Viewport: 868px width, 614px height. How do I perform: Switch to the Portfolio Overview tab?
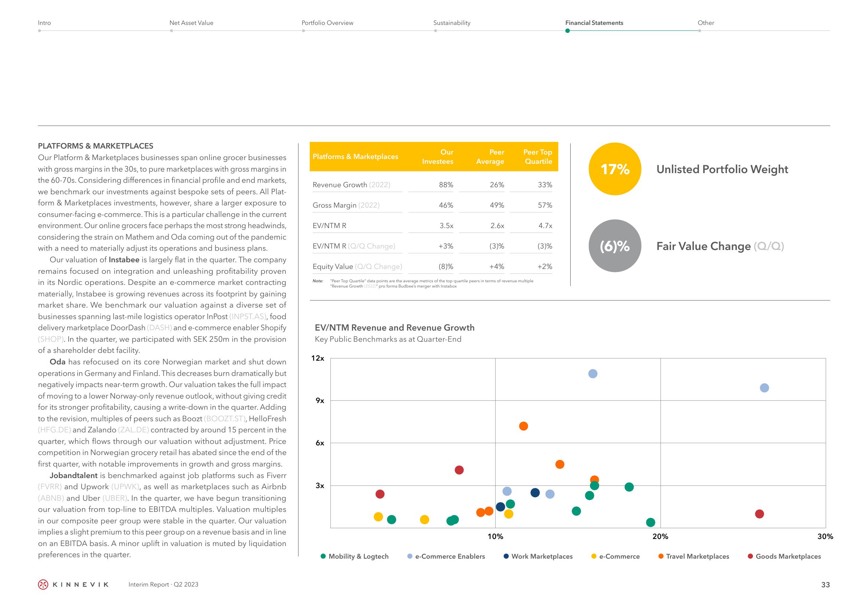(x=327, y=23)
